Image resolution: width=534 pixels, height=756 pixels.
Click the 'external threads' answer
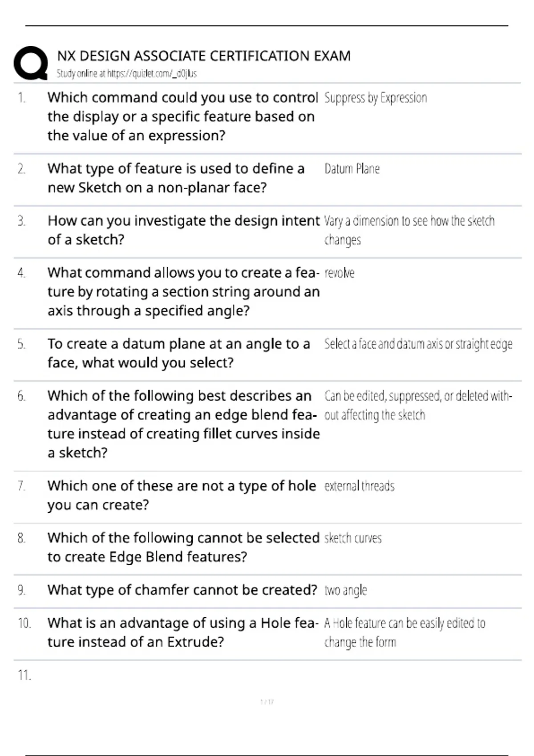[360, 486]
